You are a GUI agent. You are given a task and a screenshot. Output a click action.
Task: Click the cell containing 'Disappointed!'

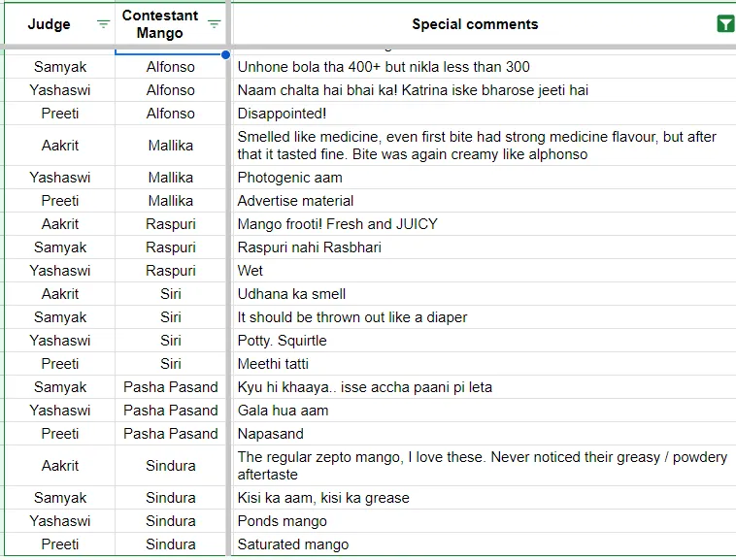click(484, 114)
